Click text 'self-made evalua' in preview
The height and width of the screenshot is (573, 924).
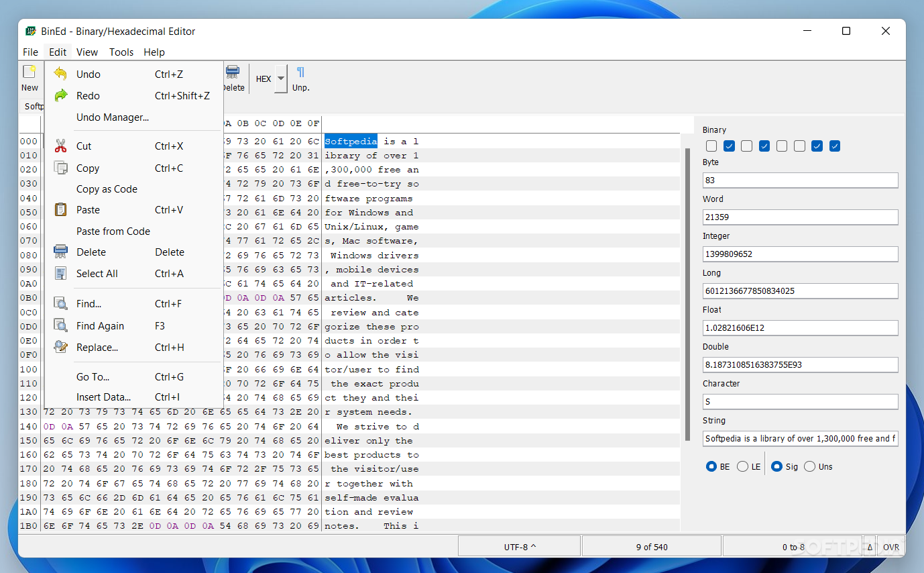[371, 497]
